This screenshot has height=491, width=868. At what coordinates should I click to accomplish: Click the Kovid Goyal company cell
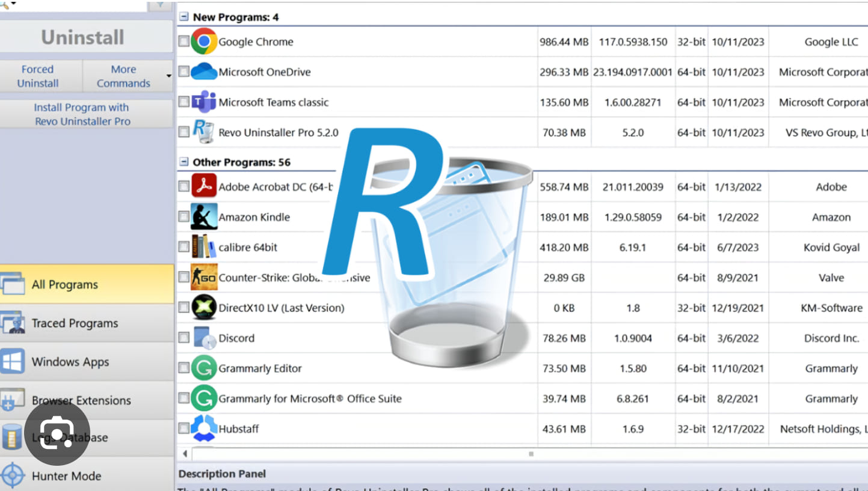(x=831, y=247)
